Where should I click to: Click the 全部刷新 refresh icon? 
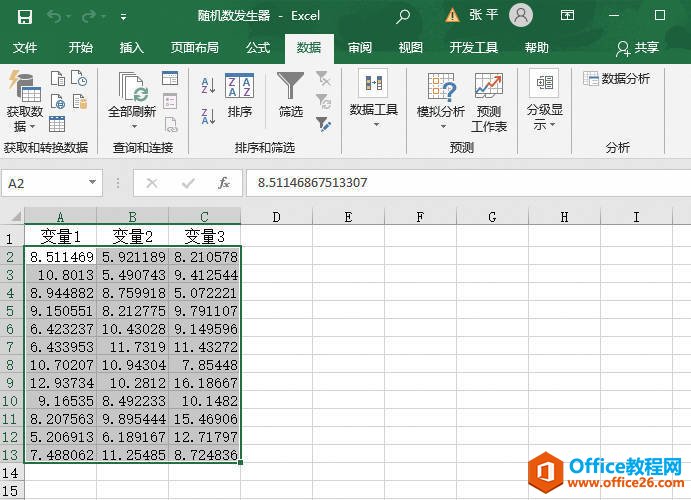coord(132,88)
